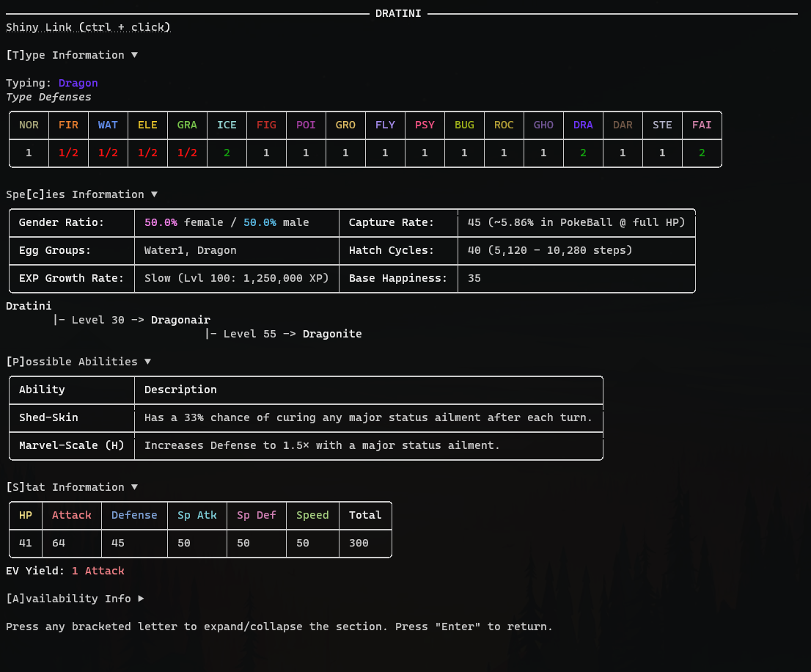811x672 pixels.
Task: Click Dratini at evolution tree root
Action: tap(29, 306)
